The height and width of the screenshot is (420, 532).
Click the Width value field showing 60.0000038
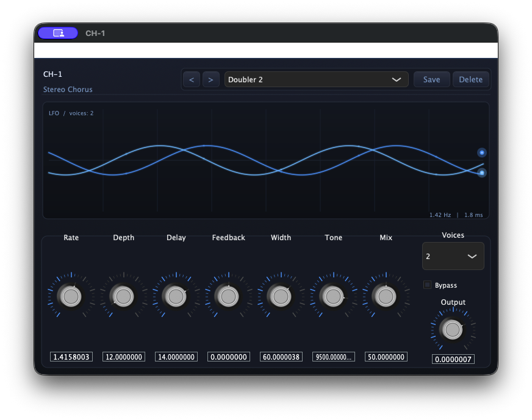tap(281, 357)
